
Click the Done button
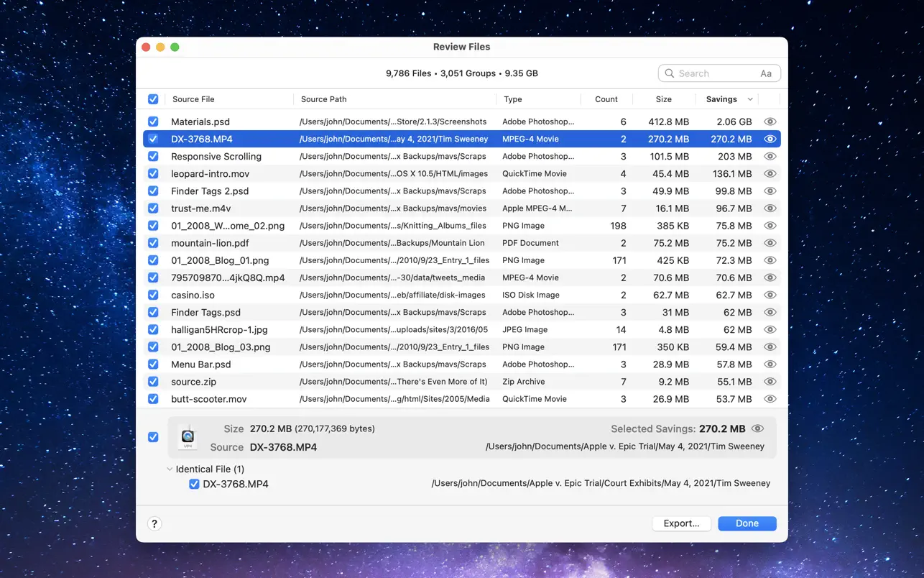click(x=747, y=523)
